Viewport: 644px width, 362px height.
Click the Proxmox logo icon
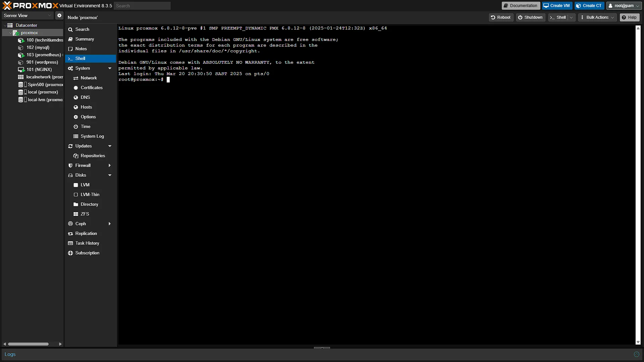tap(7, 5)
